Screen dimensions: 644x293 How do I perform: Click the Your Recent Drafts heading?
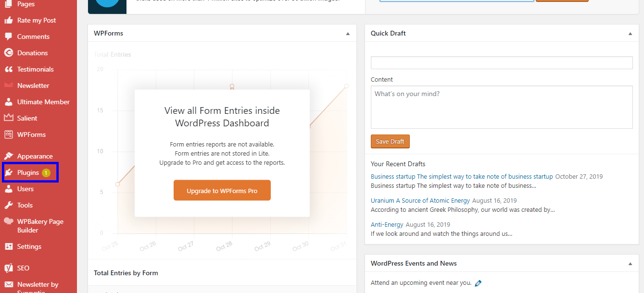click(x=398, y=164)
